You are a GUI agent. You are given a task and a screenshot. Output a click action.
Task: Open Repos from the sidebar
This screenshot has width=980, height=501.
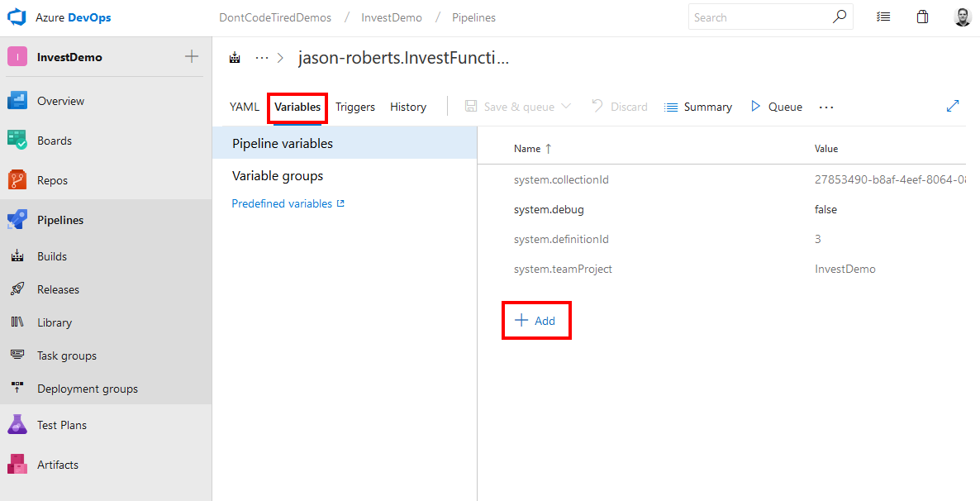pos(53,179)
